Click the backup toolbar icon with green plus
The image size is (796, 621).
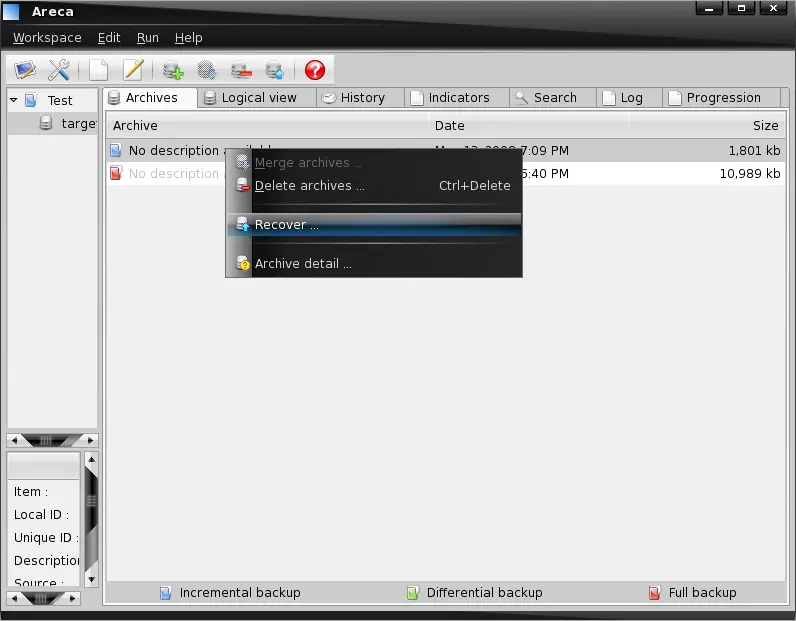[x=173, y=70]
